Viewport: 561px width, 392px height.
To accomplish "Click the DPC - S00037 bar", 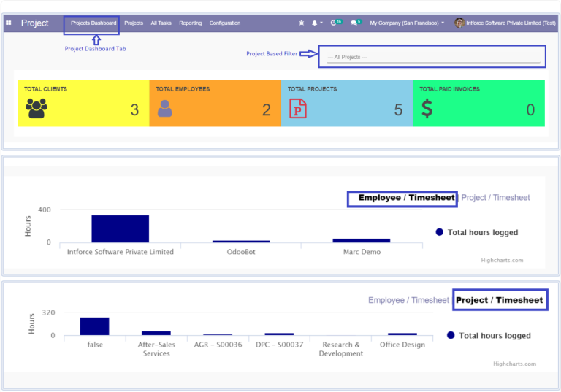I will [x=280, y=334].
